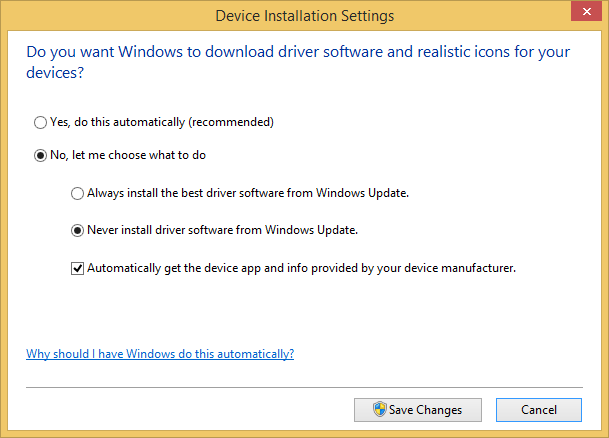Select the "Yes, do this automatically" radio button
This screenshot has width=609, height=438.
pos(40,122)
